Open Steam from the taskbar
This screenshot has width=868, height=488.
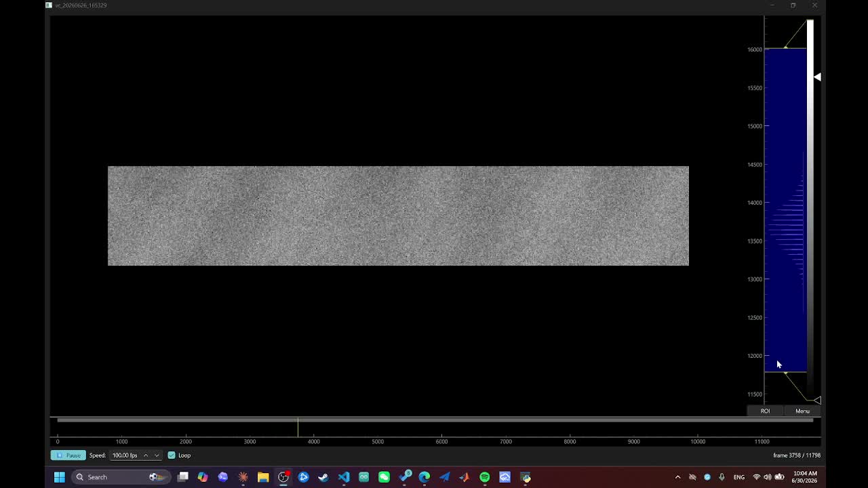pos(323,477)
